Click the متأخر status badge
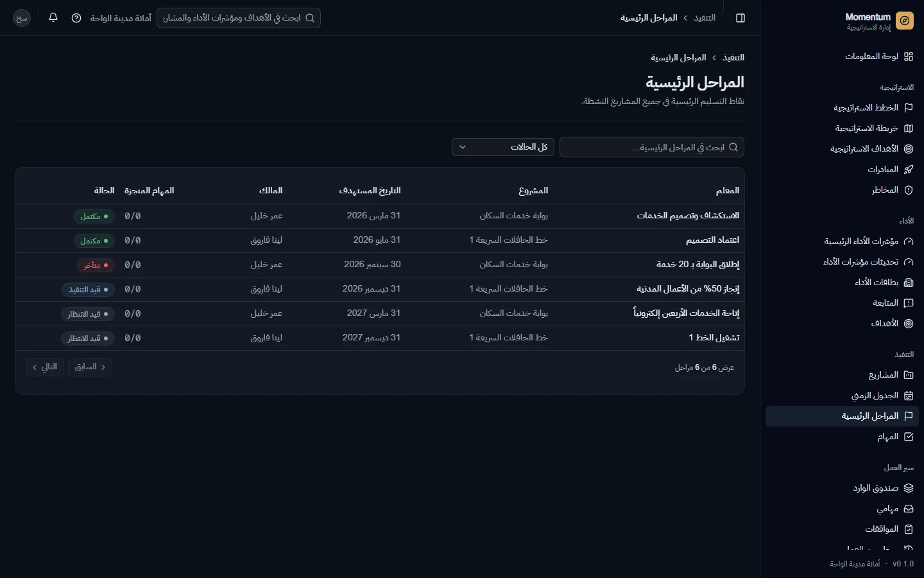The height and width of the screenshot is (578, 924). click(x=96, y=265)
